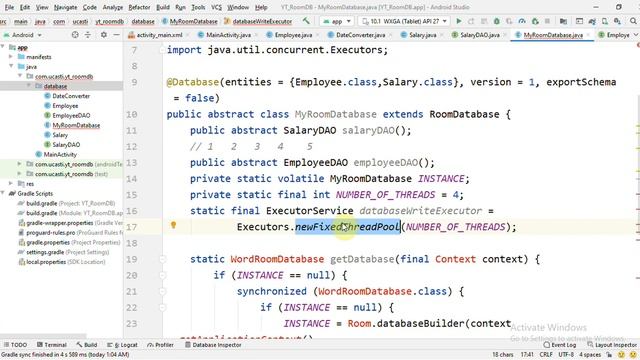Open the Project panel settings gear
The height and width of the screenshot is (360, 640).
[x=104, y=35]
